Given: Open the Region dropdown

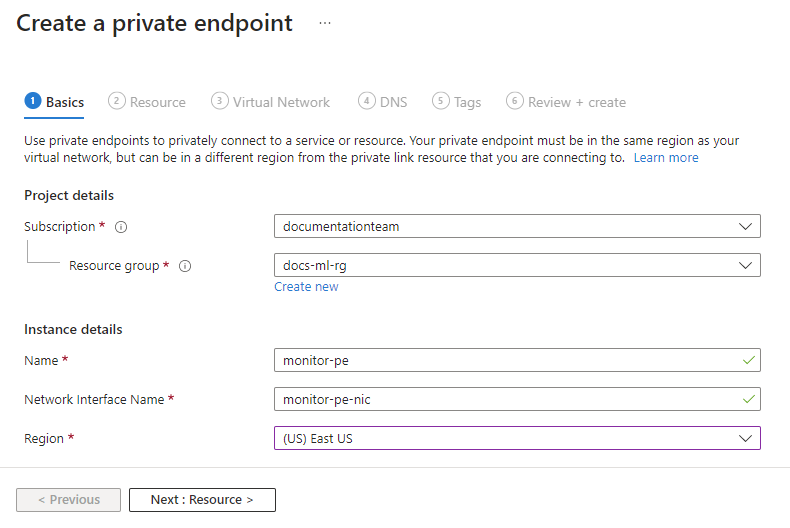Looking at the screenshot, I should pos(517,438).
